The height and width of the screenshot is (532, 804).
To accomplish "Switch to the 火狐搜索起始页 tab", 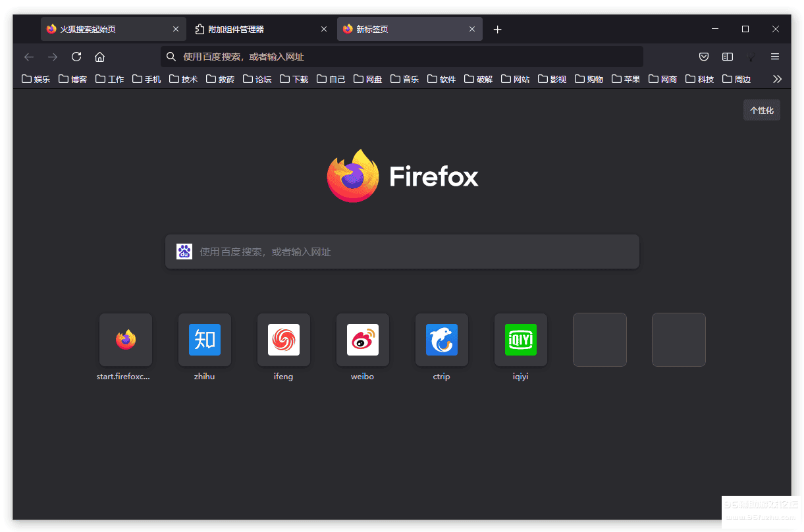I will (x=105, y=30).
